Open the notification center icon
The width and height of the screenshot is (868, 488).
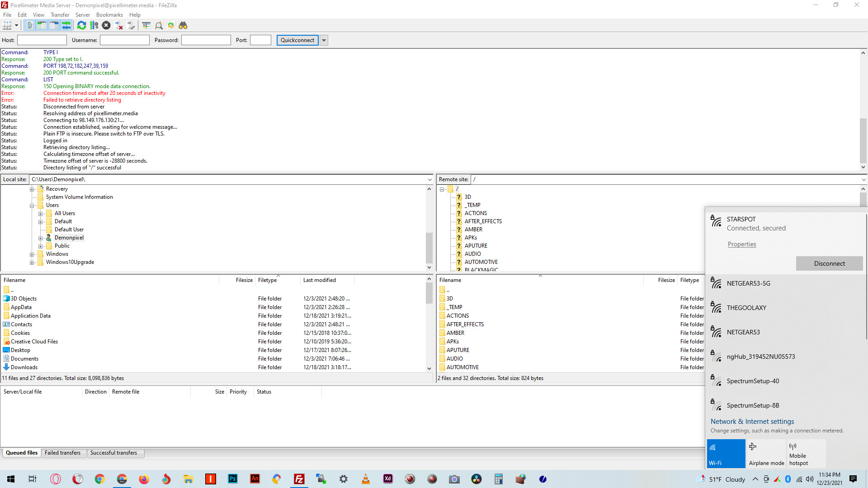tap(853, 479)
